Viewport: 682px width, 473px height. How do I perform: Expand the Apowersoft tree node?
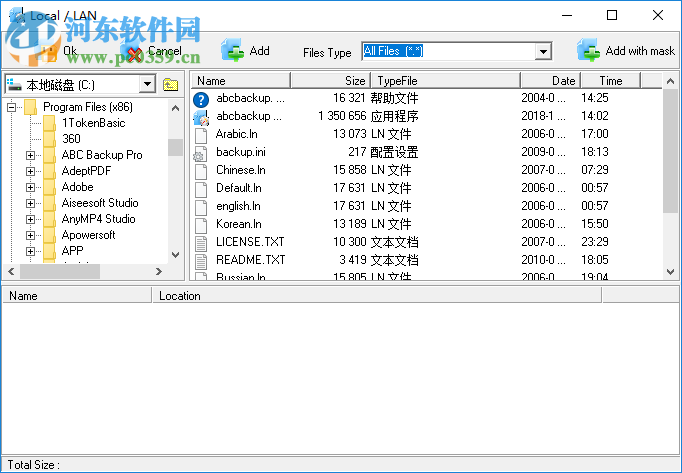pyautogui.click(x=30, y=235)
